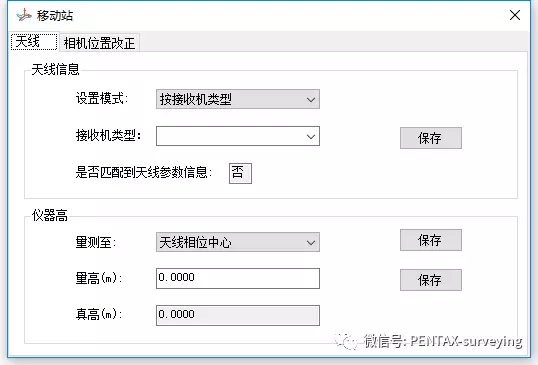Viewport: 538px width, 365px height.
Task: Click the 否 antenna-match indicator box
Action: click(x=240, y=173)
